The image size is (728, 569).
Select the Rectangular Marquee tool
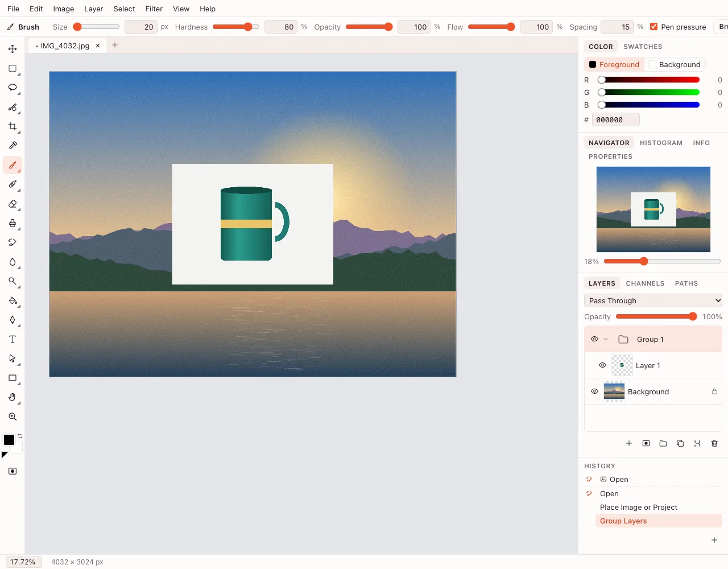click(x=13, y=68)
